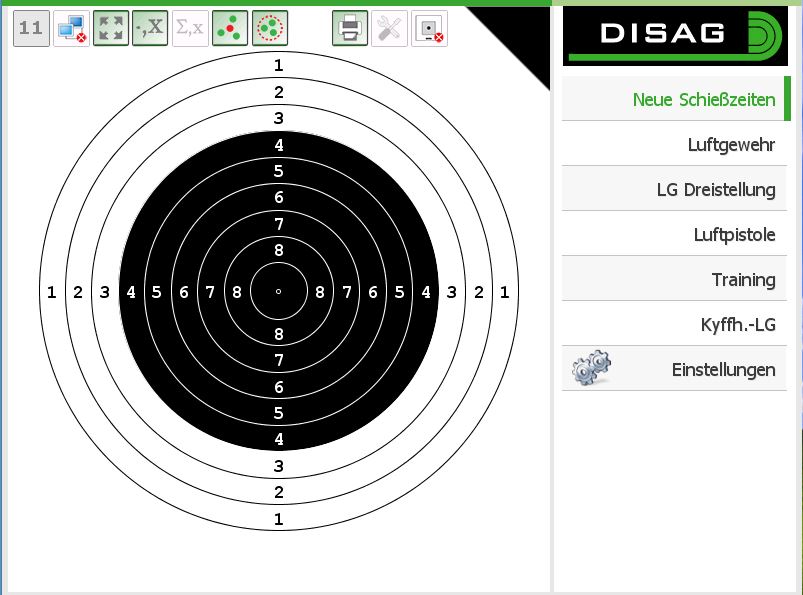Open the LG Dreistellung option

click(x=715, y=189)
